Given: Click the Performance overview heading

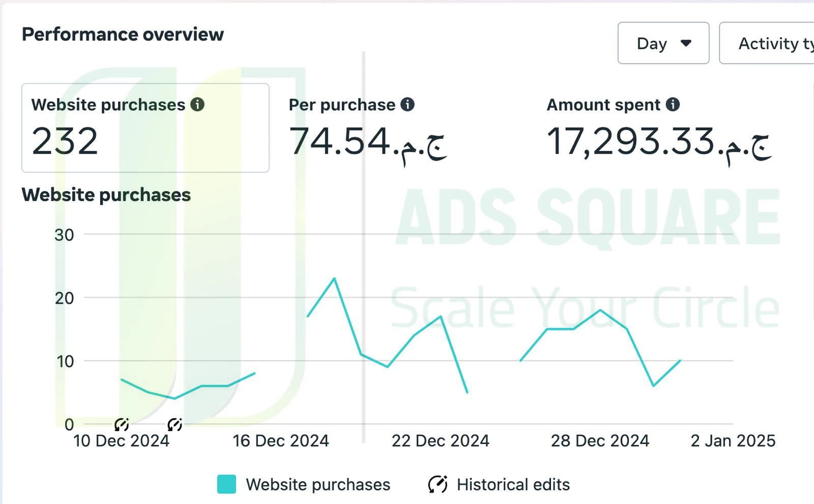Looking at the screenshot, I should tap(123, 35).
